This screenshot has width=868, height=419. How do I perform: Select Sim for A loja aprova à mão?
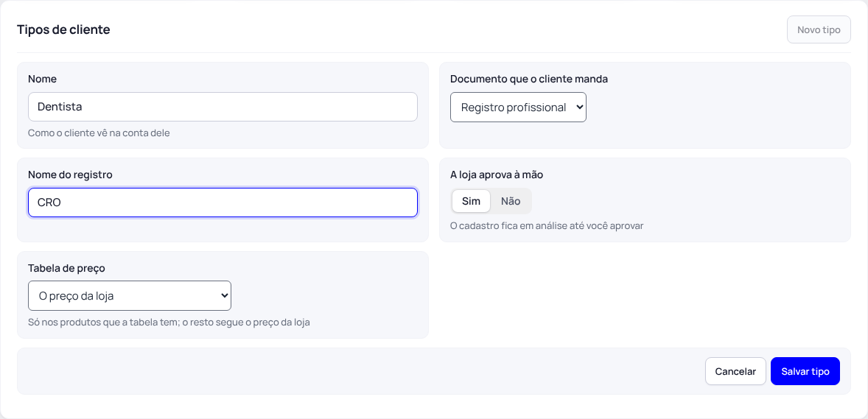(471, 201)
